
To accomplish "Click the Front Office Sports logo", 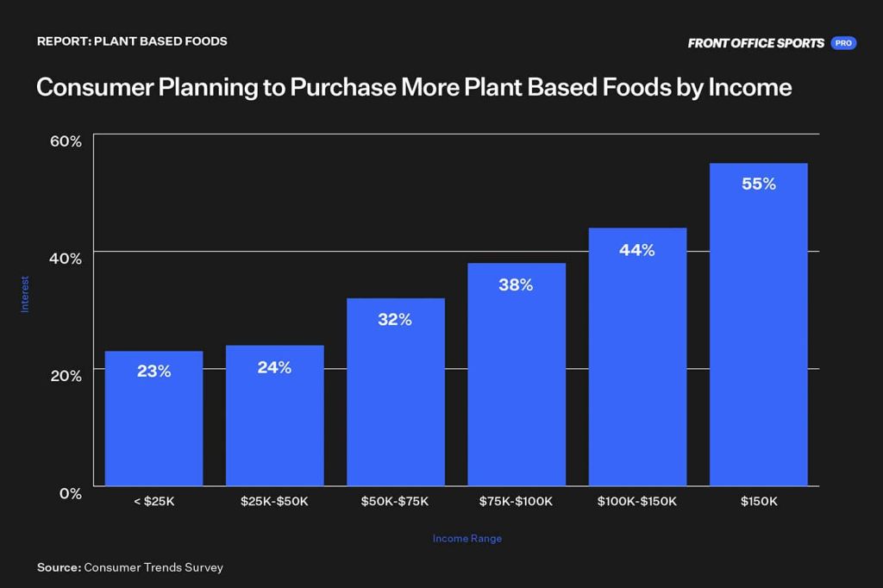I will click(755, 43).
